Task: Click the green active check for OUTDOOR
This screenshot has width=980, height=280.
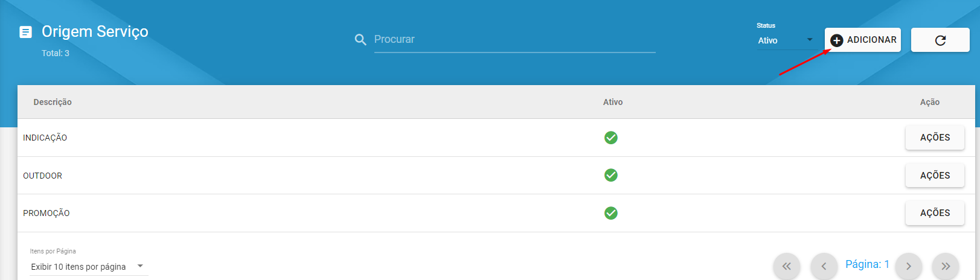Action: coord(611,175)
